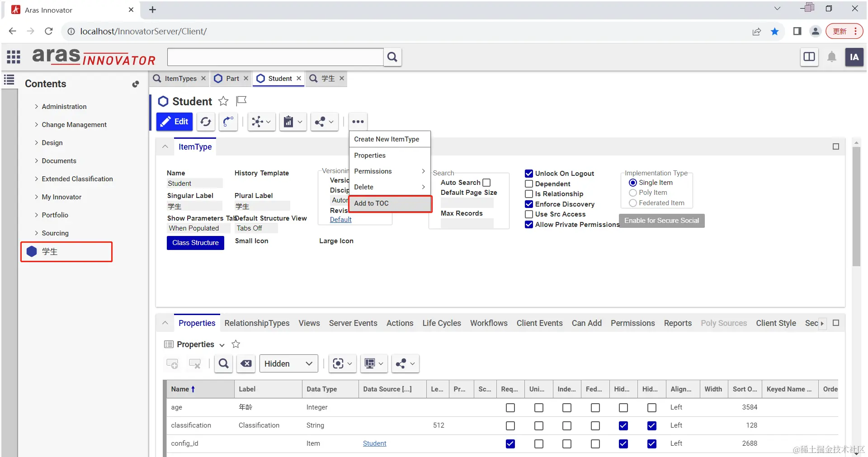
Task: Toggle Enforce Discovery checkbox
Action: (529, 204)
